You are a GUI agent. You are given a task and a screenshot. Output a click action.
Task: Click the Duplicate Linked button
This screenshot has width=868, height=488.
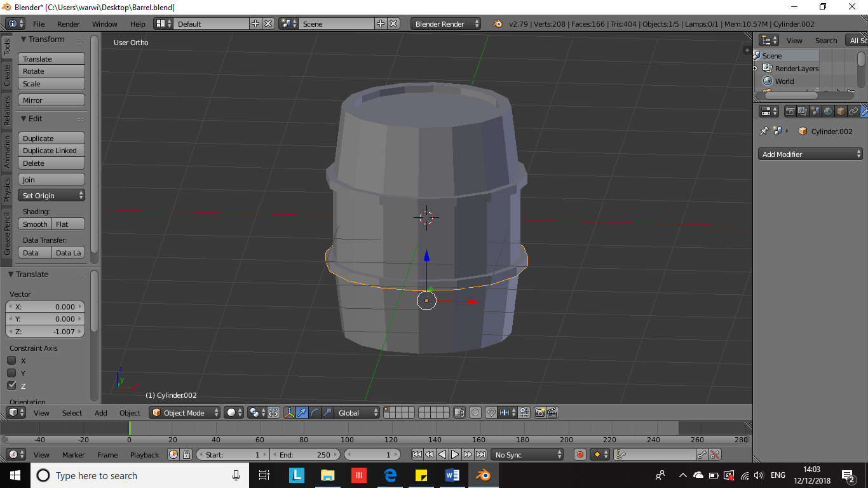click(x=51, y=151)
